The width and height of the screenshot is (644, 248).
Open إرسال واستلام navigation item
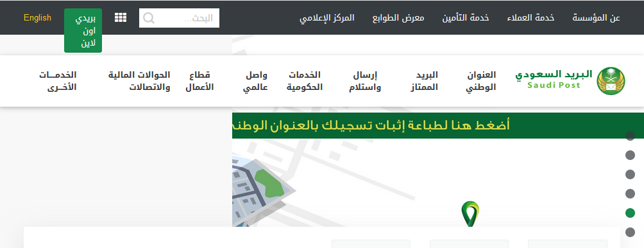pyautogui.click(x=365, y=81)
